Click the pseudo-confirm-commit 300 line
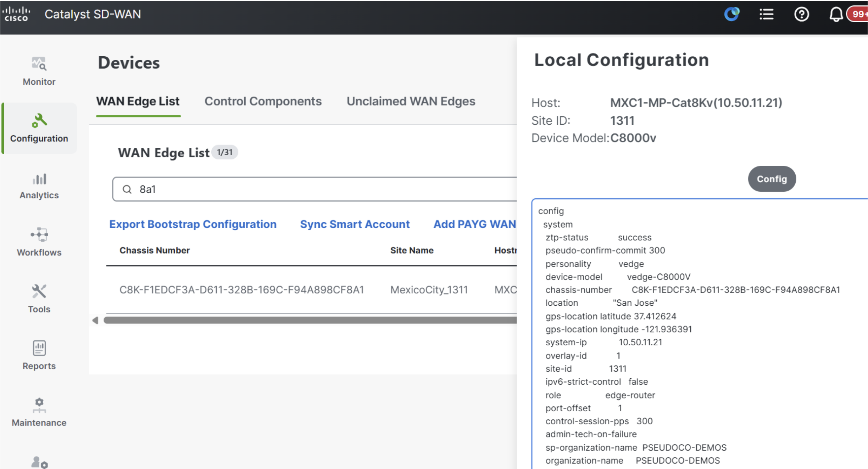868x469 pixels. [605, 250]
